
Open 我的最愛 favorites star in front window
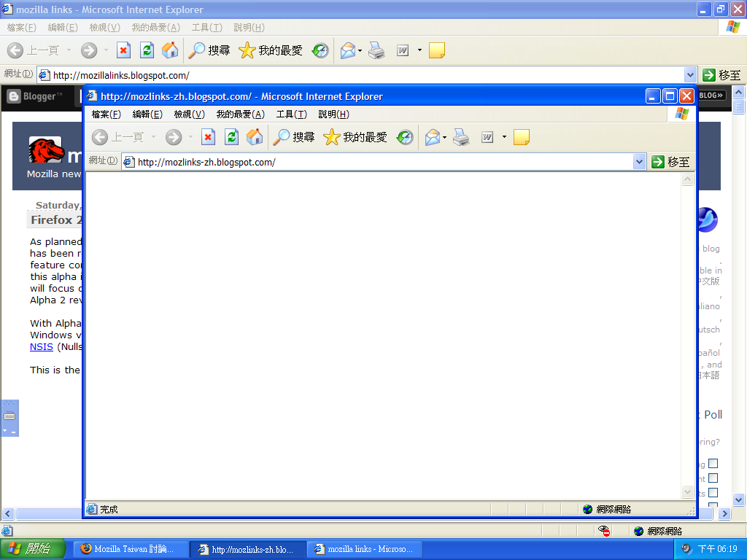tap(355, 137)
